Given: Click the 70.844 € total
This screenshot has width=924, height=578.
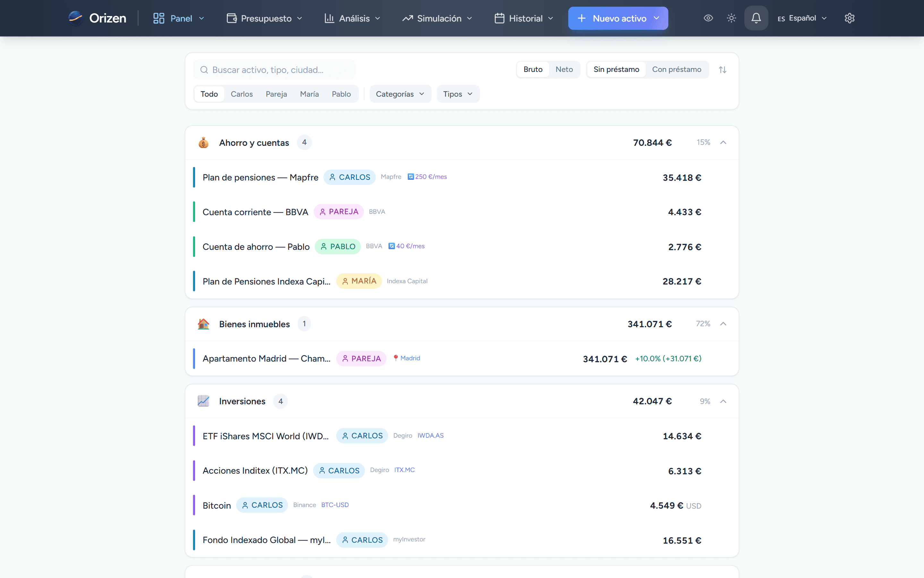Looking at the screenshot, I should tap(652, 143).
